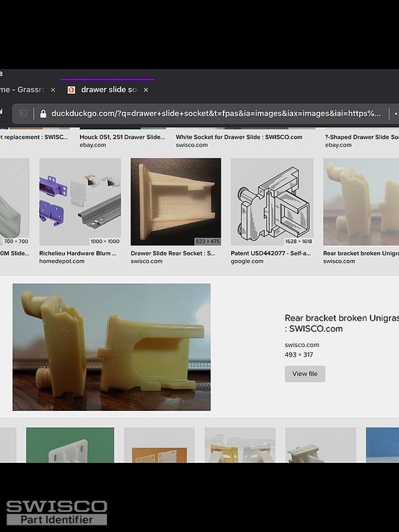The height and width of the screenshot is (532, 399).
Task: Click the DuckDuckGo favicon on the tab
Action: [71, 90]
